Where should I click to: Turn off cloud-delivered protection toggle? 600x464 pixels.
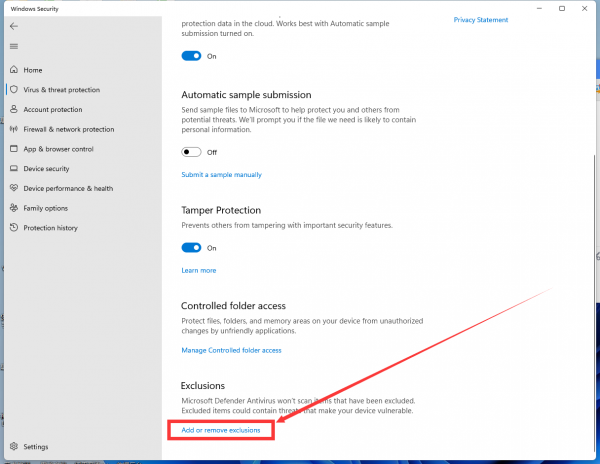pos(191,56)
